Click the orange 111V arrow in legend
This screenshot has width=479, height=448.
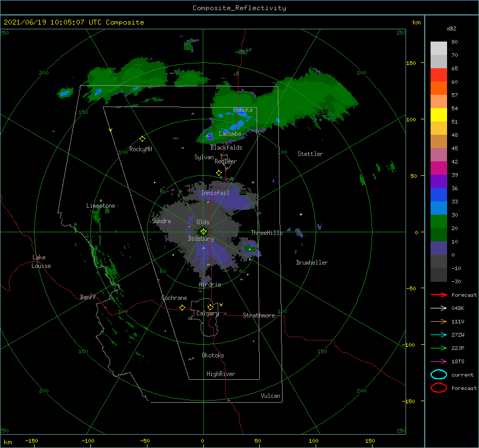(439, 321)
